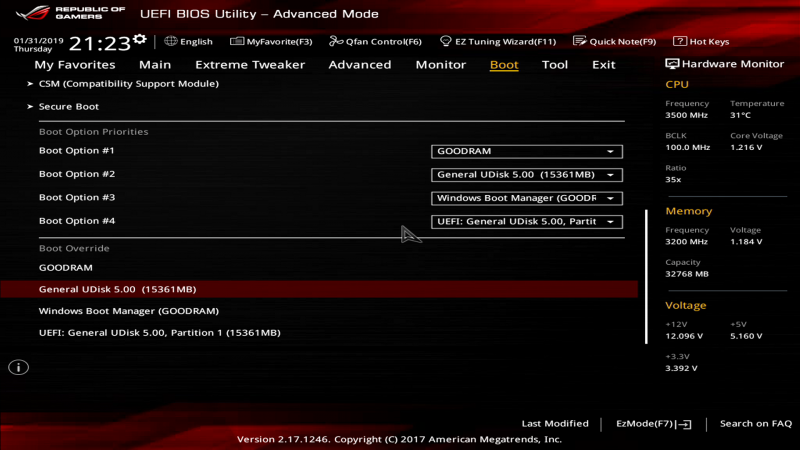Open Qfan Control(F6)

(x=375, y=41)
